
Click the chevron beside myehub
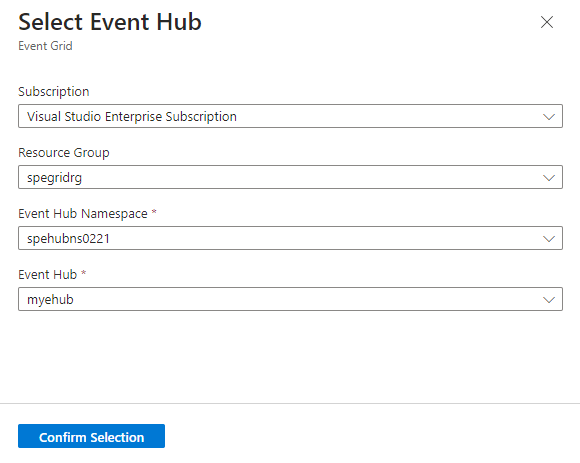click(549, 300)
